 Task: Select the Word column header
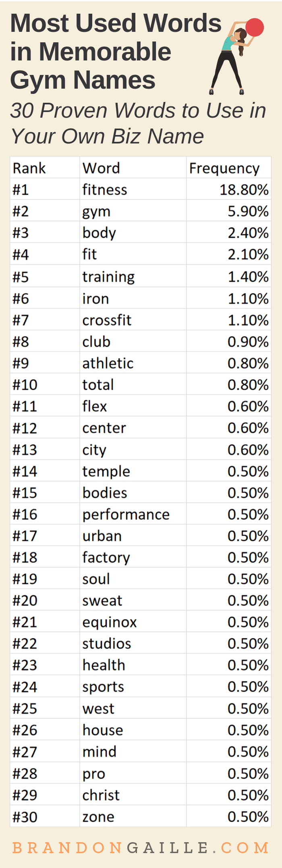click(101, 168)
